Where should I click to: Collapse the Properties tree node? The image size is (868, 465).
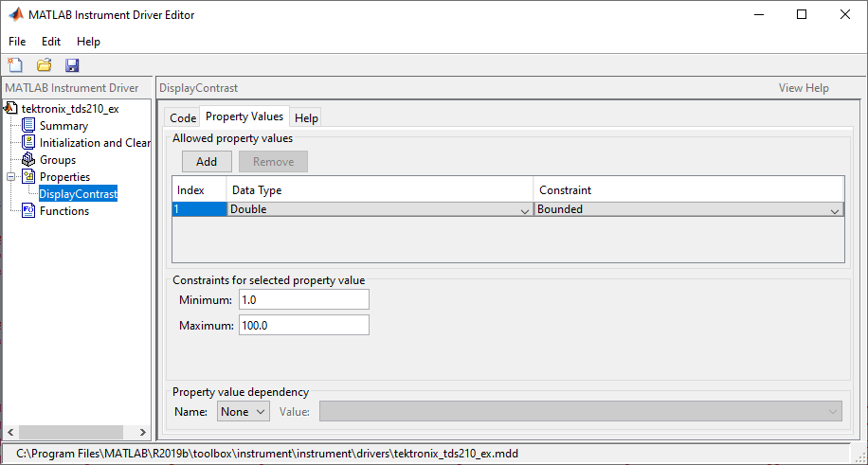(x=10, y=177)
